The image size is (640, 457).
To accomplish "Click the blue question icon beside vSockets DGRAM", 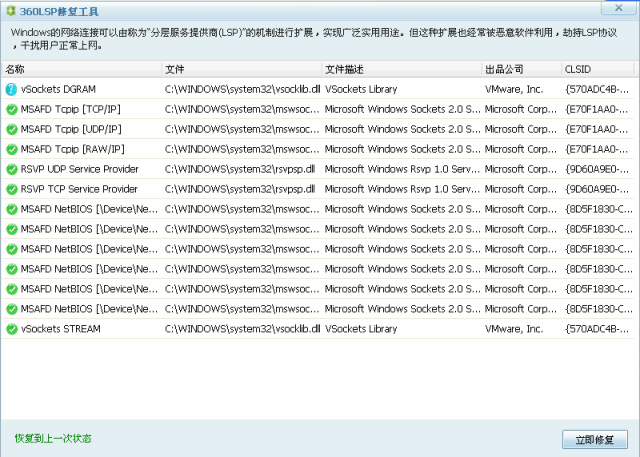I will click(11, 89).
